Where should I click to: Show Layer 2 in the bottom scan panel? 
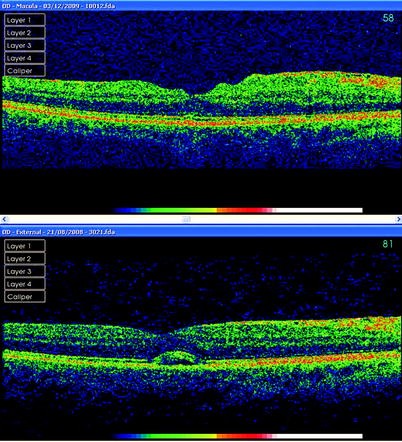click(25, 259)
